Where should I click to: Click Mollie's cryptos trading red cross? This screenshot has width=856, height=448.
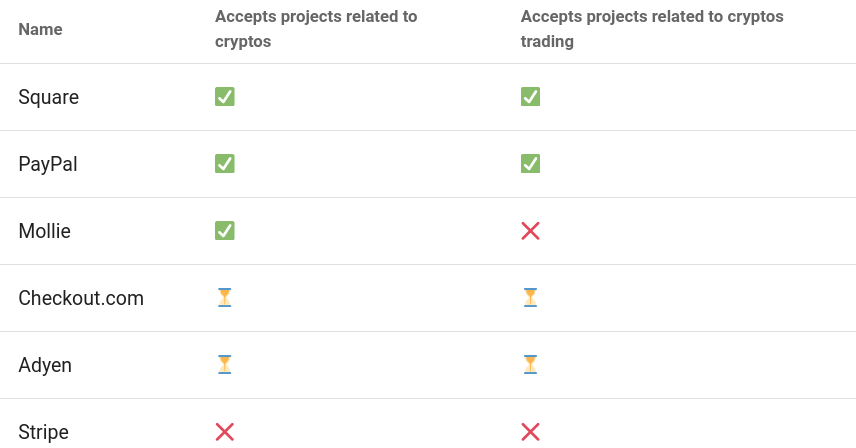[530, 231]
